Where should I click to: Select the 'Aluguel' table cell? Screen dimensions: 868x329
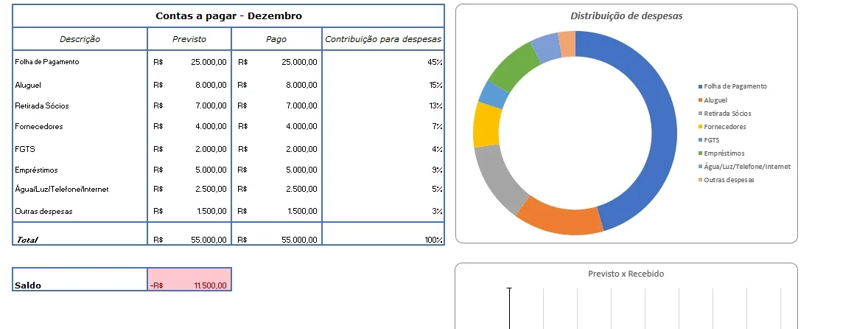pos(80,85)
